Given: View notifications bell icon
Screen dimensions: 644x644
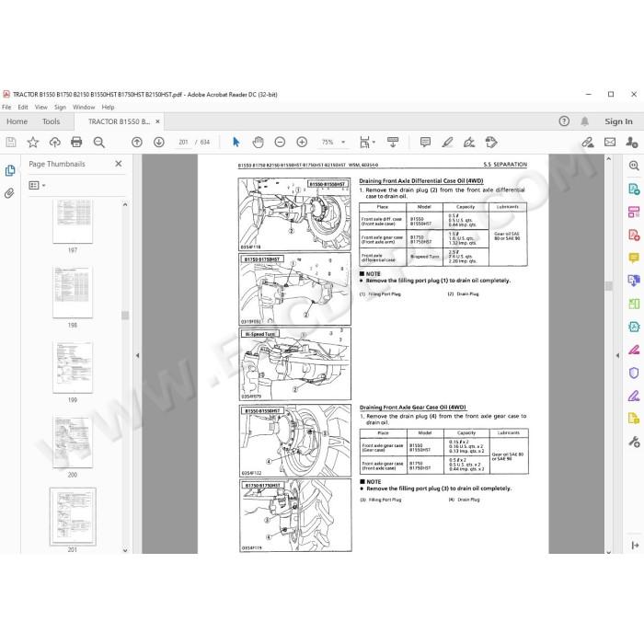Looking at the screenshot, I should (x=584, y=121).
